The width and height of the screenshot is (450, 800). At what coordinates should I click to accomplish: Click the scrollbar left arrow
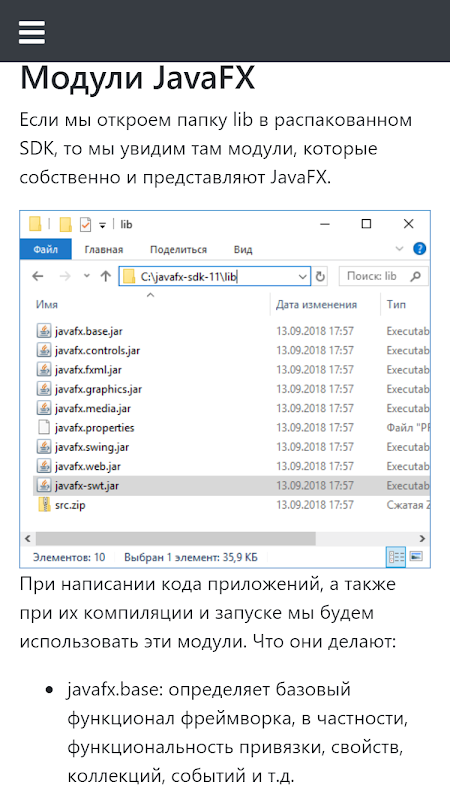pyautogui.click(x=28, y=538)
